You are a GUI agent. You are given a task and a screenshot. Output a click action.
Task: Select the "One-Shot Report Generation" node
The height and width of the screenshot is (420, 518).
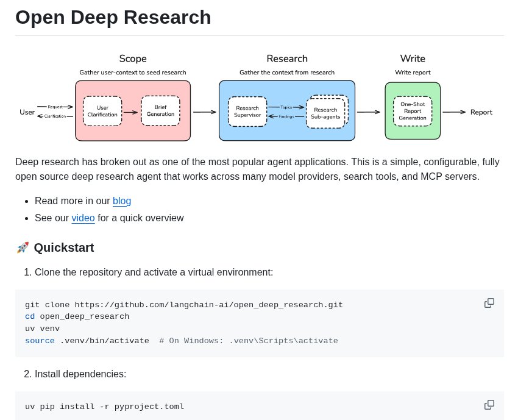413,111
